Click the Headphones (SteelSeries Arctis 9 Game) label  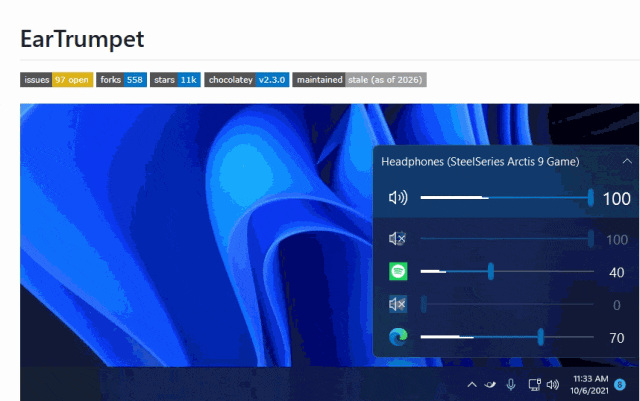480,162
